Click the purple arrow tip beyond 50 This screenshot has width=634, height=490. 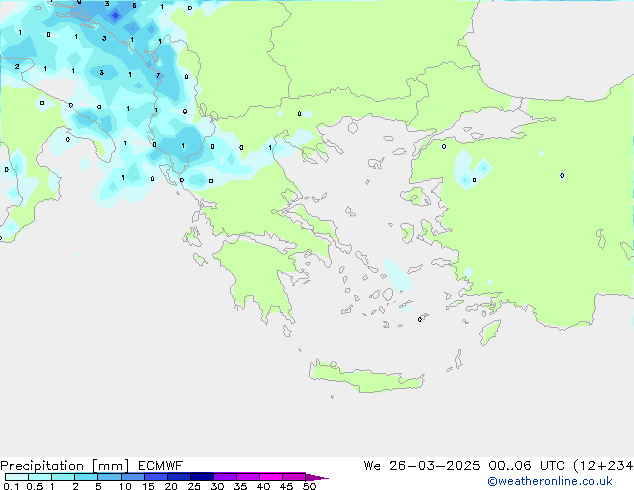coord(317,477)
